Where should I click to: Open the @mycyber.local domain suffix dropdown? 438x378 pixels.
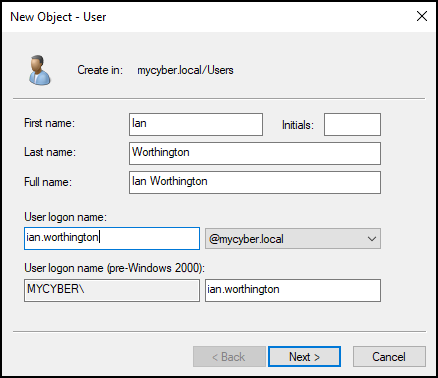(293, 239)
